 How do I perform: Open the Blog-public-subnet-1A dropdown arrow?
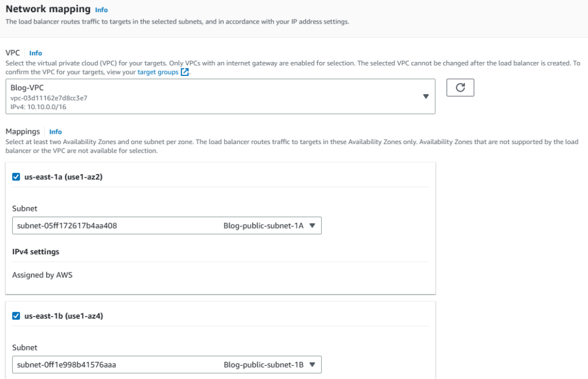click(312, 226)
